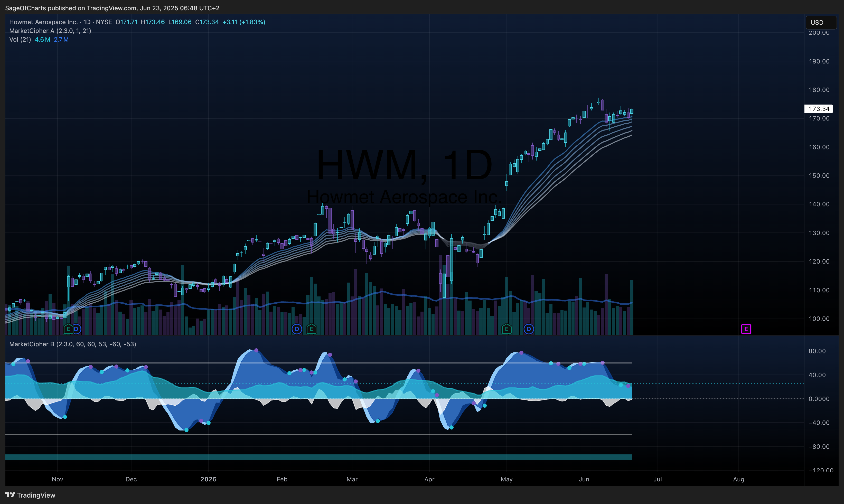Click the −40.00 oscillator axis label
Viewport: 844px width, 504px height.
(x=819, y=423)
